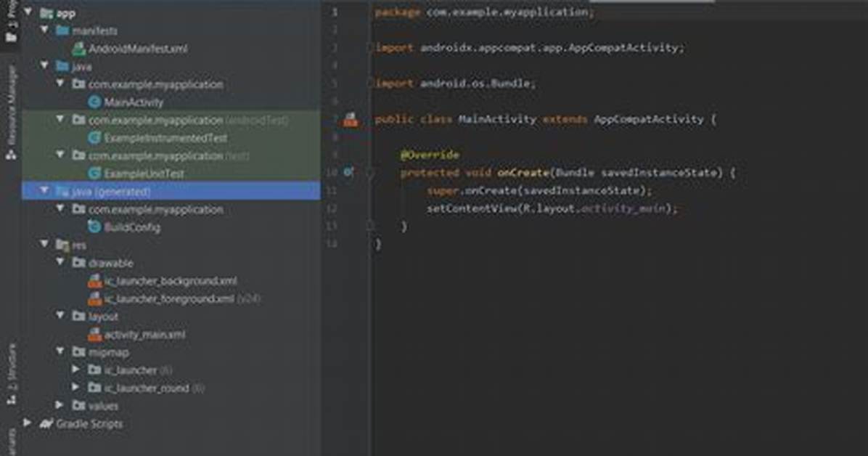868x456 pixels.
Task: Click the Gradle Scripts elephant icon
Action: click(x=46, y=423)
